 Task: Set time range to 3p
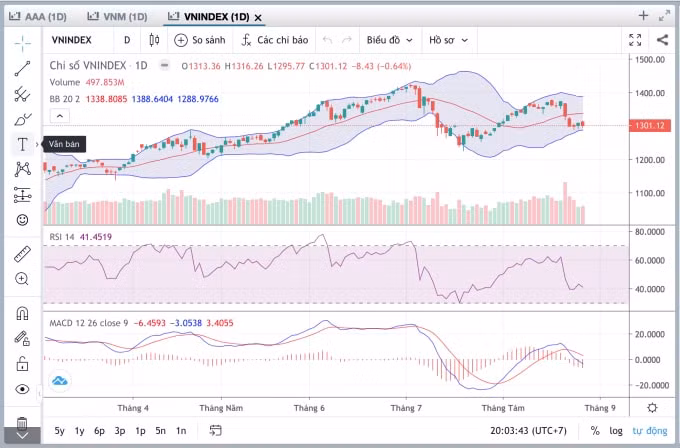[120, 431]
